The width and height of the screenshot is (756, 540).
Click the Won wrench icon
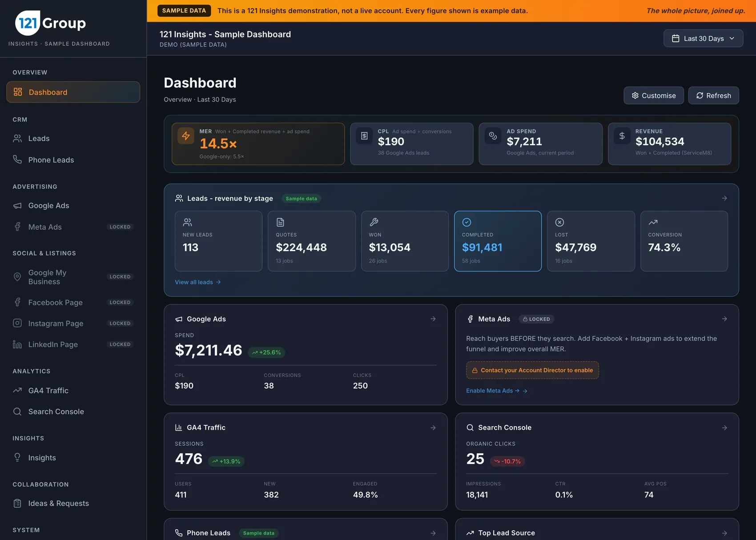pos(374,222)
